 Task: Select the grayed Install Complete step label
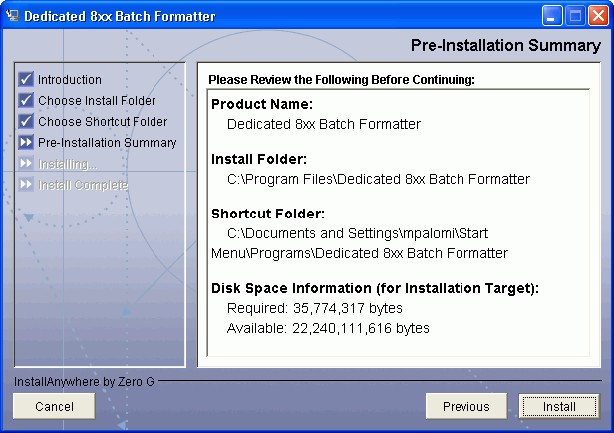pos(83,185)
